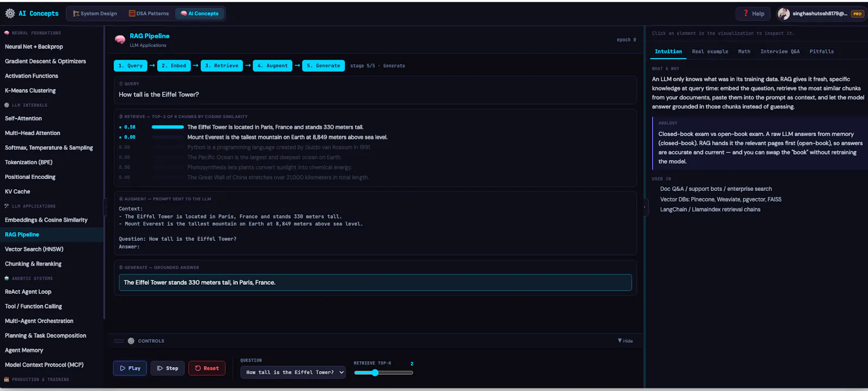Collapse the right panel handle
This screenshot has width=868, height=391.
tap(646, 207)
